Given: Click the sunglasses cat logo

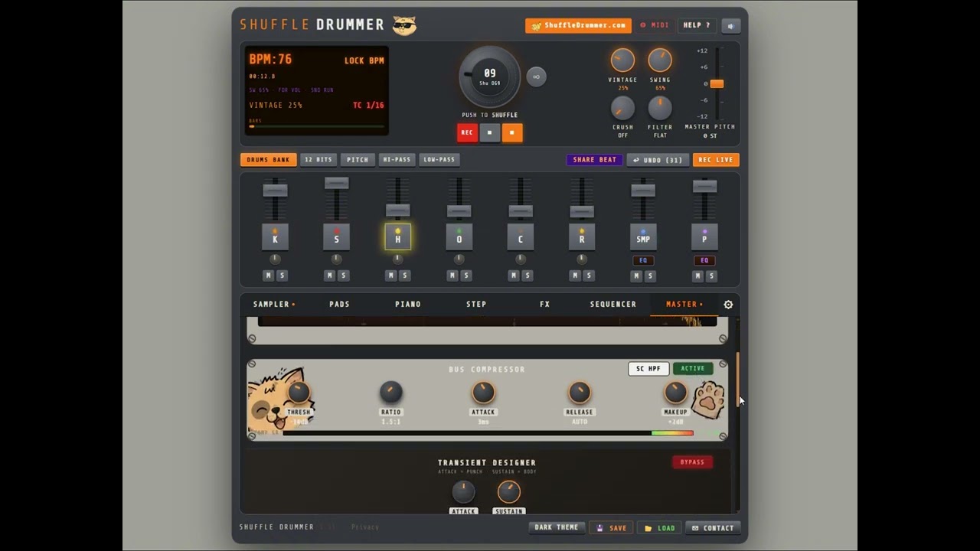Looking at the screenshot, I should [404, 25].
